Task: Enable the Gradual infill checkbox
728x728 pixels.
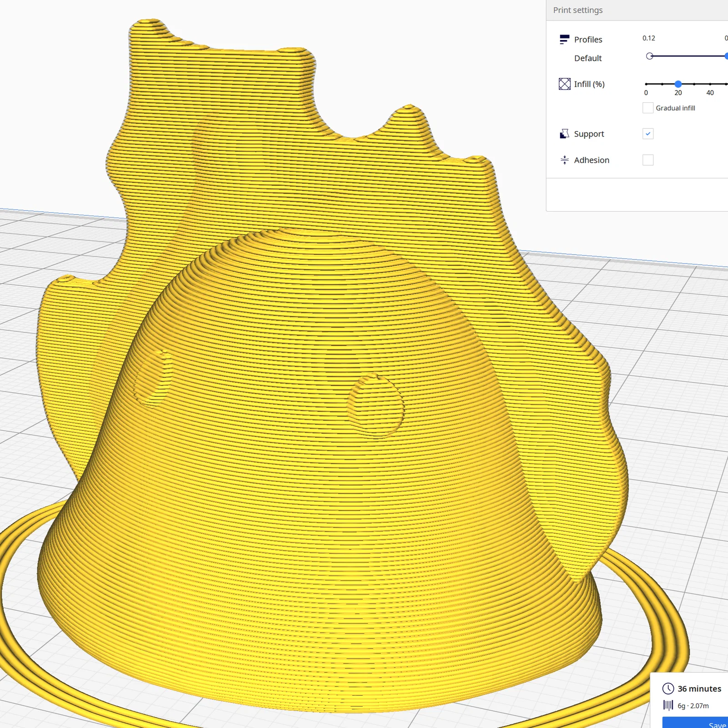Action: (648, 108)
